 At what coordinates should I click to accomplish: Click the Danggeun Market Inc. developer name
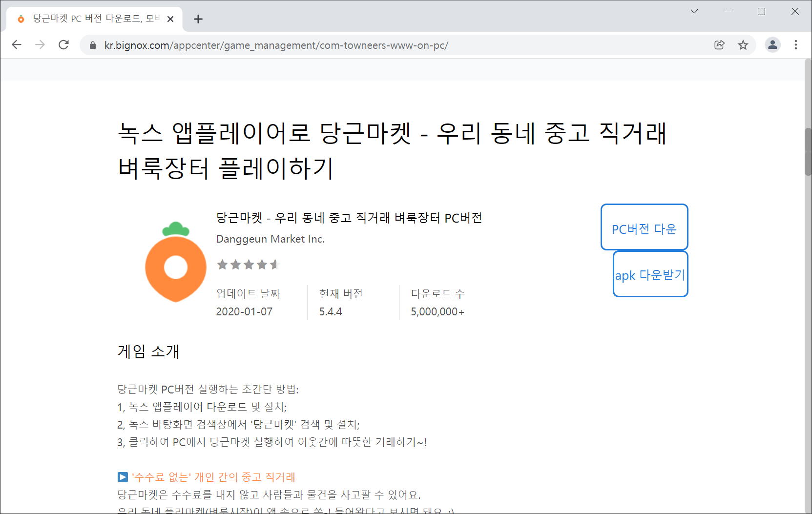[x=270, y=239]
